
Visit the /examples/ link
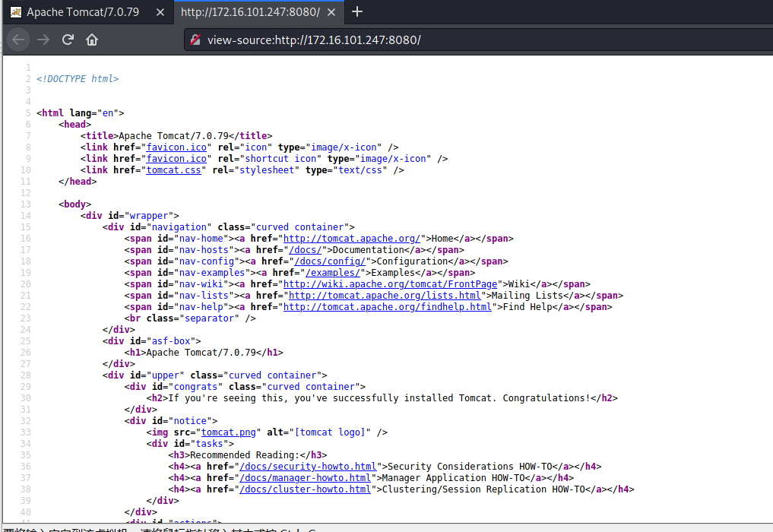click(333, 273)
